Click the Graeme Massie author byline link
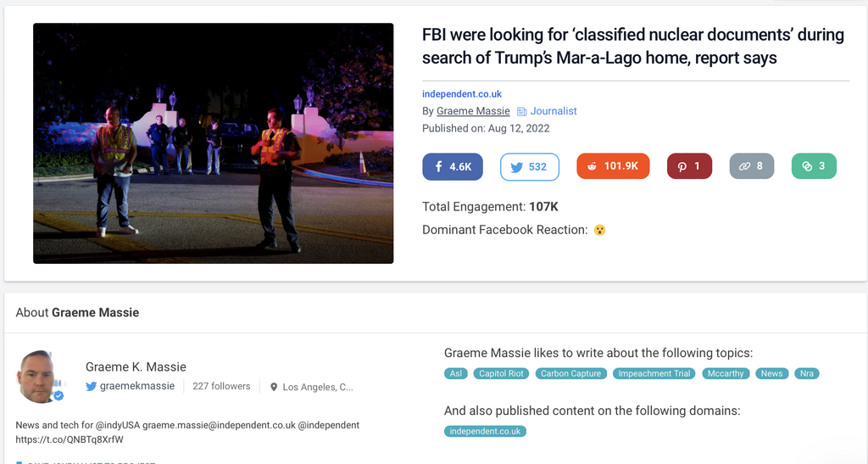The width and height of the screenshot is (868, 464). point(473,111)
